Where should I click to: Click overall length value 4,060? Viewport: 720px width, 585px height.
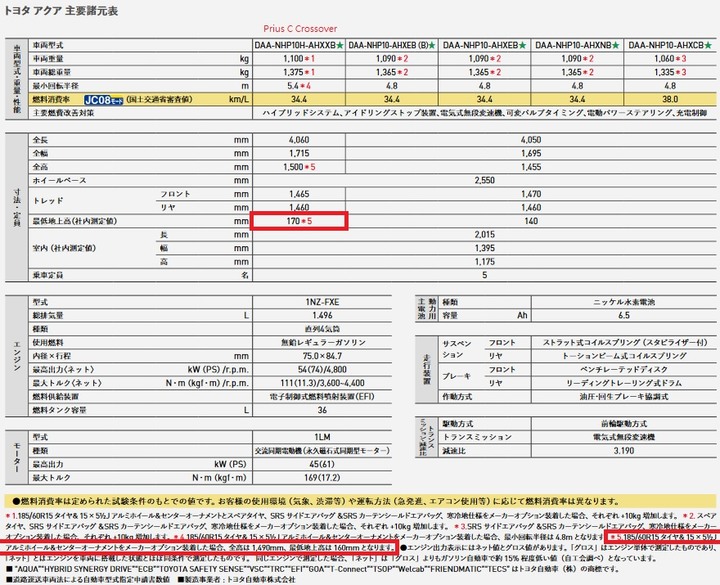pos(299,140)
